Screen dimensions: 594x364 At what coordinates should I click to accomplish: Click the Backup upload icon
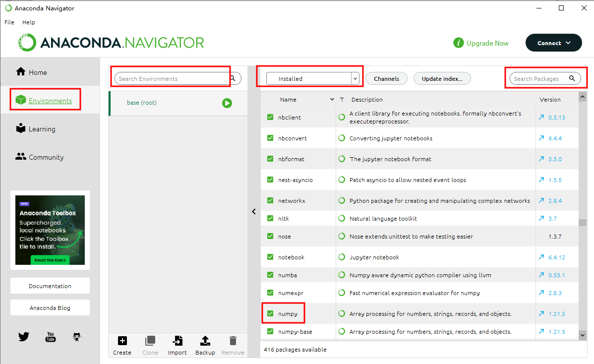205,341
